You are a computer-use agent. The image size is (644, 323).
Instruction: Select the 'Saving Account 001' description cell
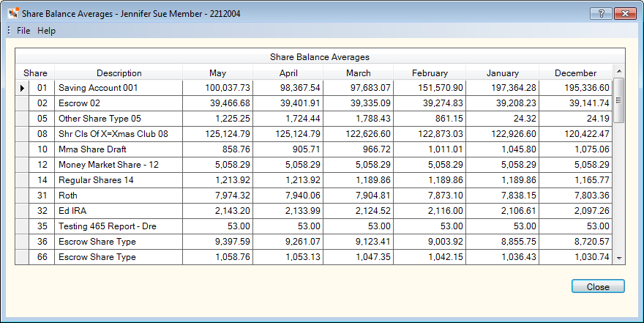(119, 88)
